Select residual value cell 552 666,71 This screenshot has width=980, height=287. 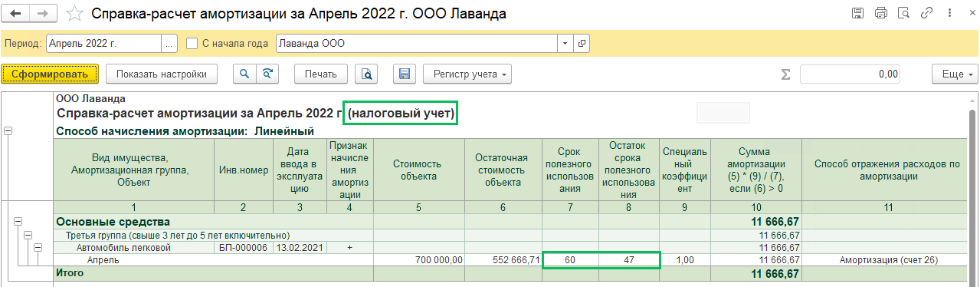503,260
